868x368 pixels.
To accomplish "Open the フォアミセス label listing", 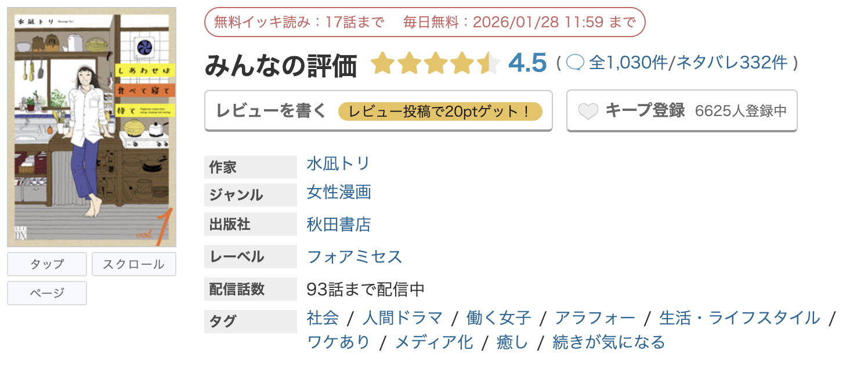I will [355, 257].
